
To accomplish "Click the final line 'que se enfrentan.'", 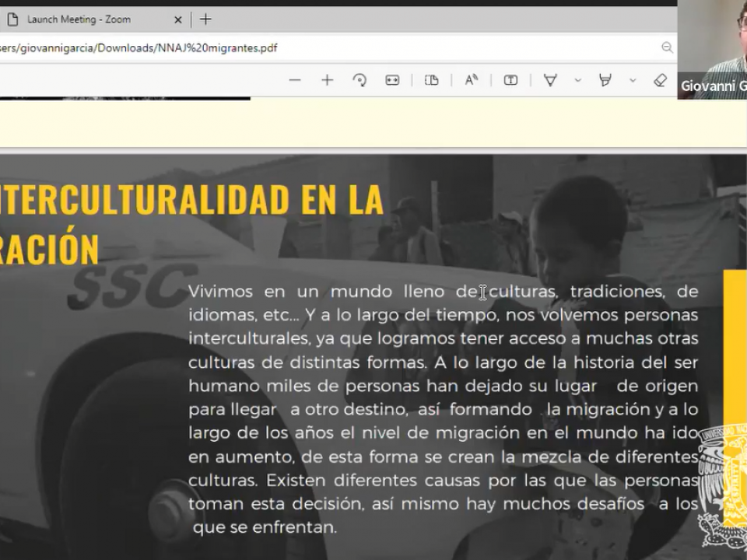I will click(265, 527).
